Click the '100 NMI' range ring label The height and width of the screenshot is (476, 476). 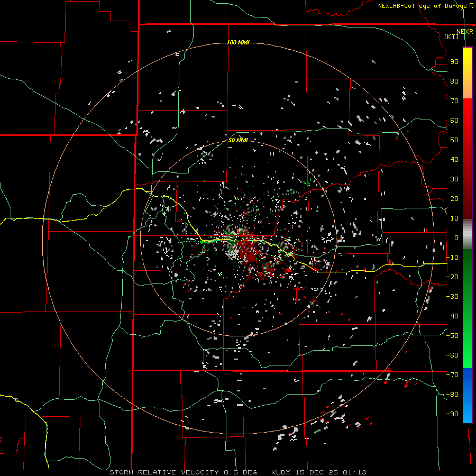click(x=239, y=42)
